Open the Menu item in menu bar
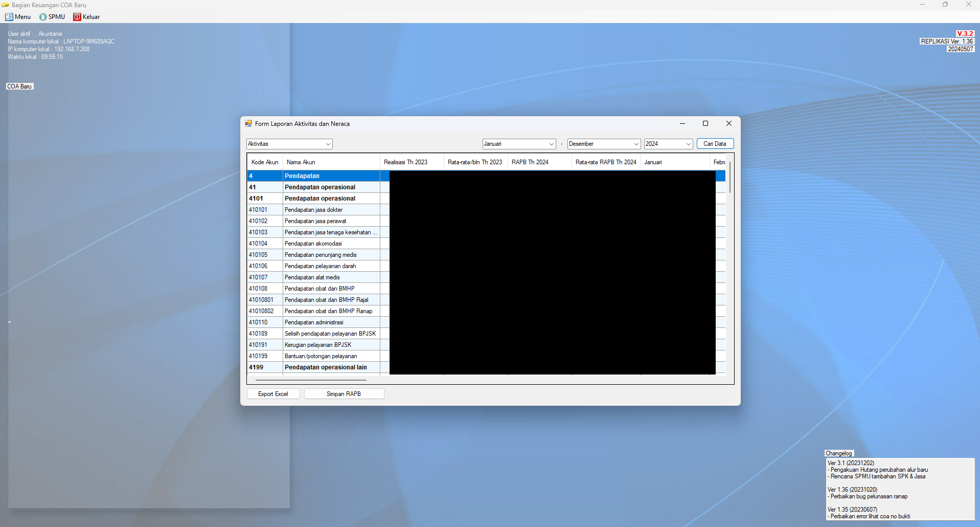Image resolution: width=980 pixels, height=527 pixels. pyautogui.click(x=18, y=17)
